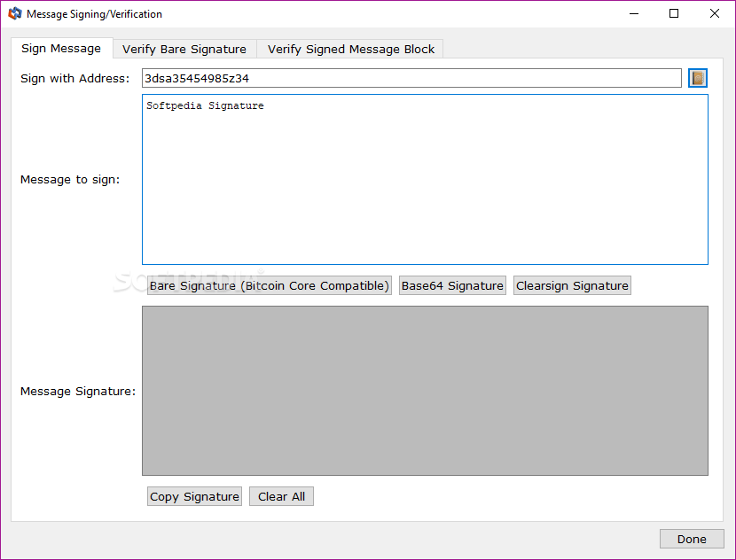Image resolution: width=736 pixels, height=560 pixels.
Task: Click the 'Message Signature:' label
Action: [78, 391]
